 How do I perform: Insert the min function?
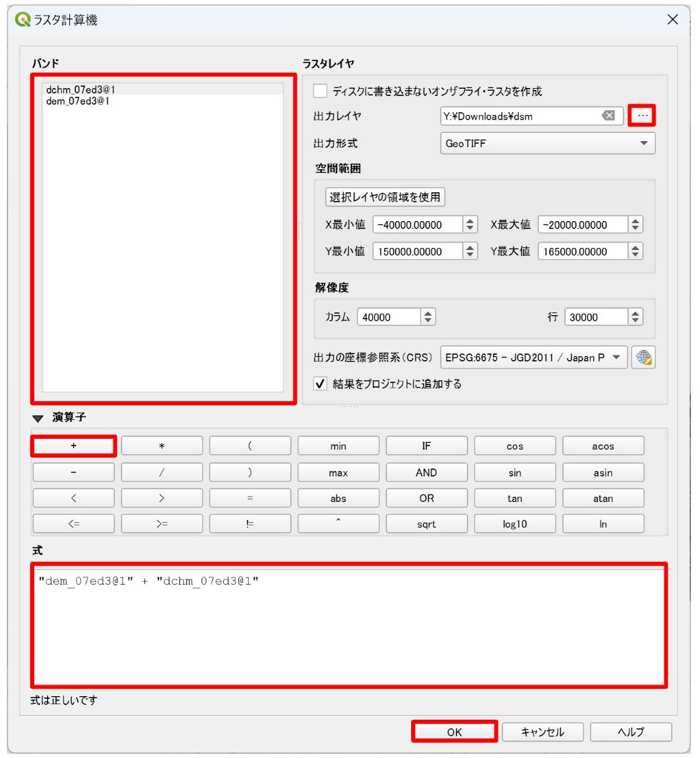click(339, 446)
